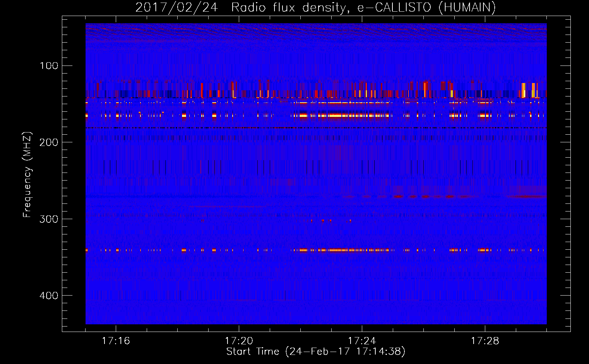
Task: Click the 100 frequency tick label
Action: coord(49,66)
